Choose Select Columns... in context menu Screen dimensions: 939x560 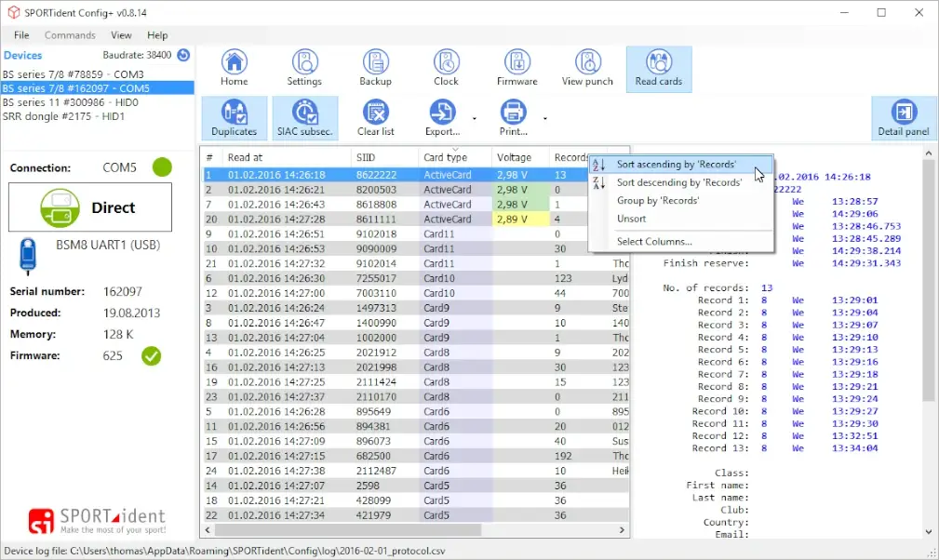pos(654,242)
